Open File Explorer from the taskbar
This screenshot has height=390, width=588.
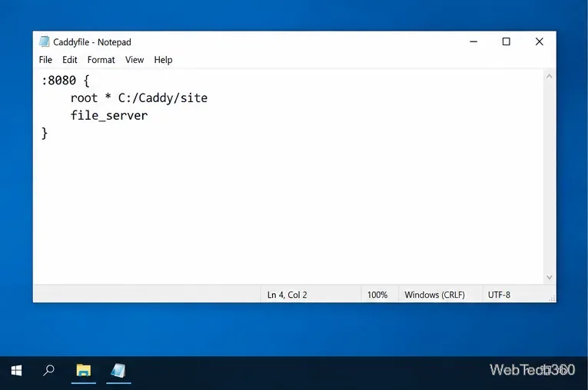84,371
